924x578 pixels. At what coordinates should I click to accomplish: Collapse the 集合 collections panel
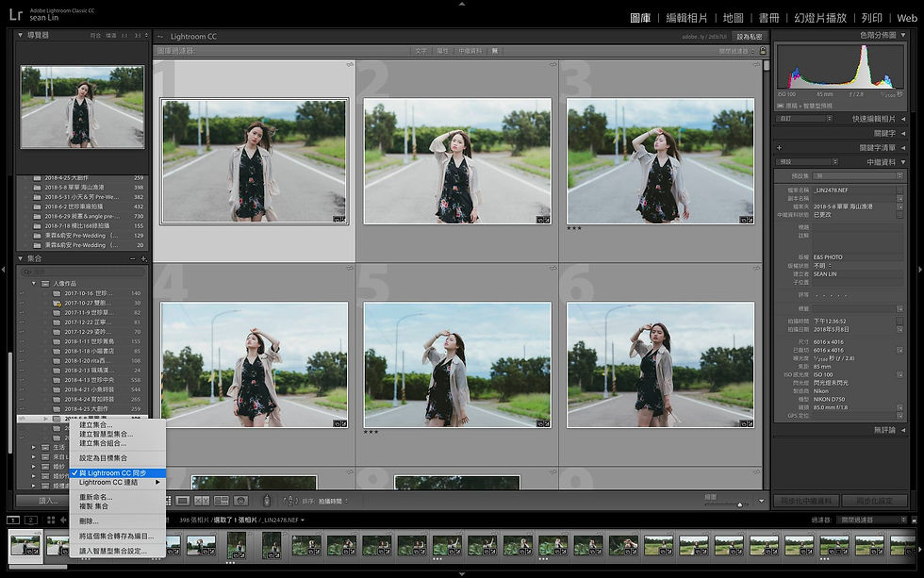tap(20, 258)
